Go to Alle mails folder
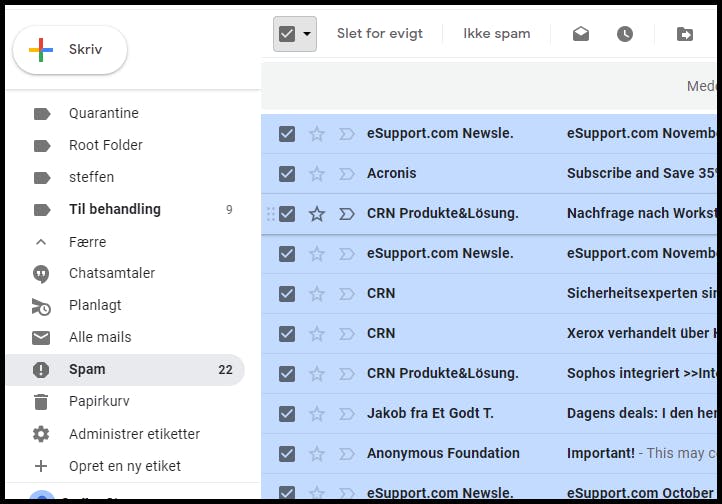The image size is (722, 504). click(100, 338)
